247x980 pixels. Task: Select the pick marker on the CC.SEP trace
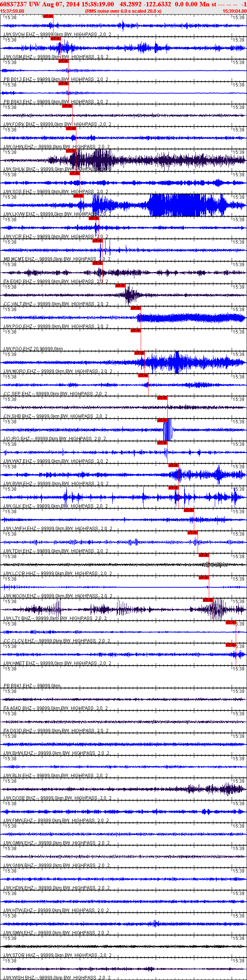(143, 375)
